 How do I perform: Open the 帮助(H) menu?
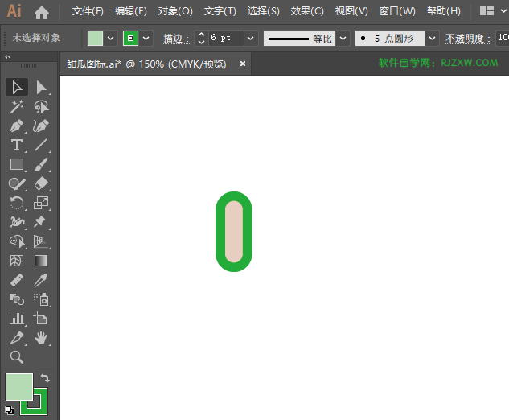tap(444, 11)
